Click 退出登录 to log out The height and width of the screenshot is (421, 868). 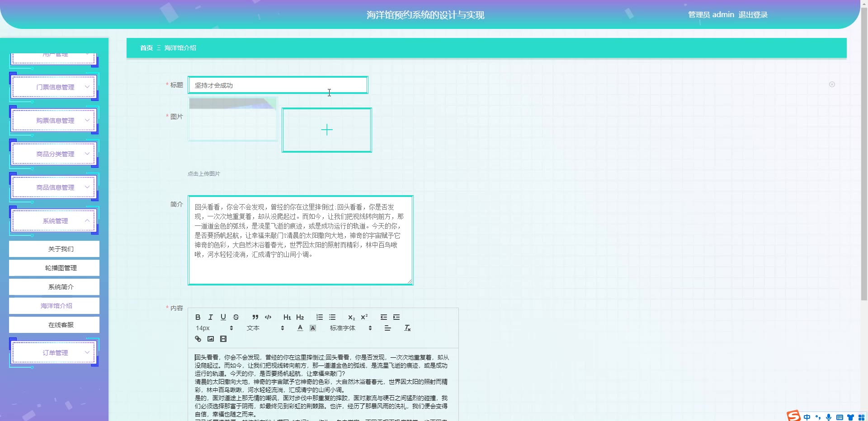tap(753, 15)
